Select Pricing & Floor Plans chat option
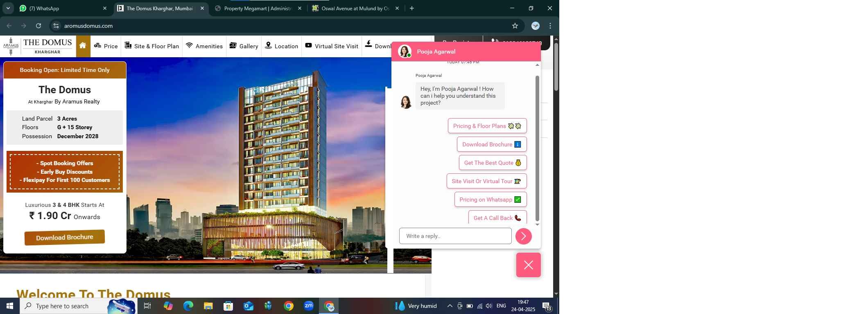The height and width of the screenshot is (314, 868). (487, 126)
